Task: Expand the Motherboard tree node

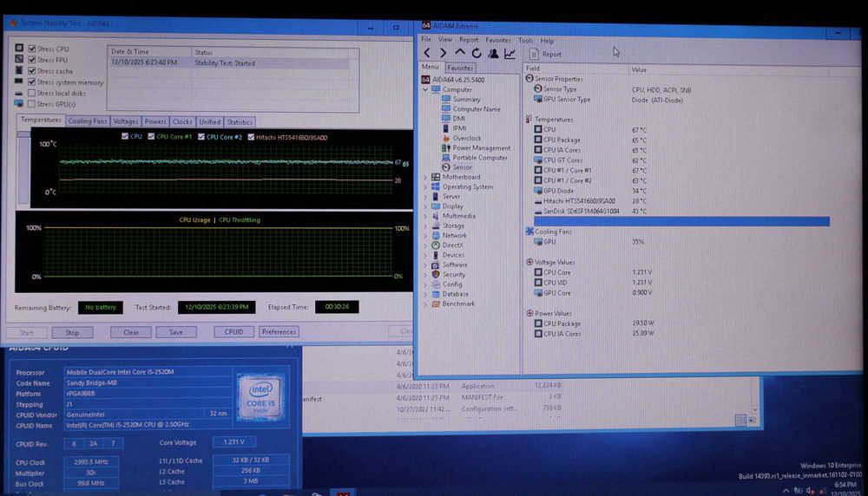Action: point(425,177)
